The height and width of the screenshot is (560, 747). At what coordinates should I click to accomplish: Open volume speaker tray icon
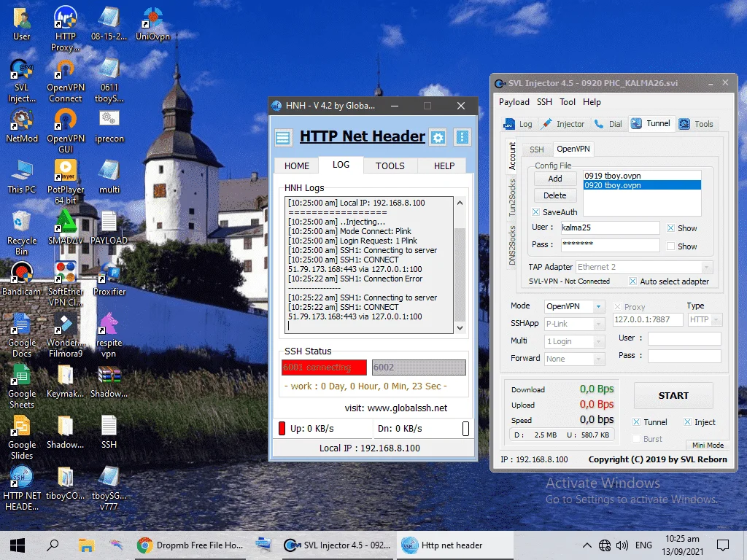click(622, 545)
